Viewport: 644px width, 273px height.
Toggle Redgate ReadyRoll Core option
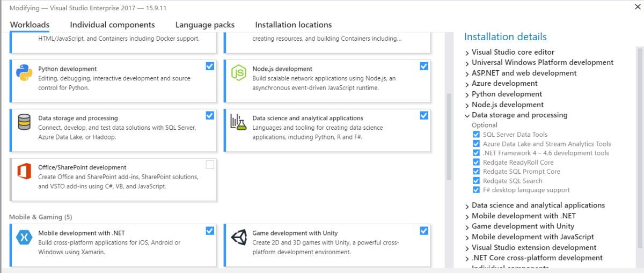(476, 162)
